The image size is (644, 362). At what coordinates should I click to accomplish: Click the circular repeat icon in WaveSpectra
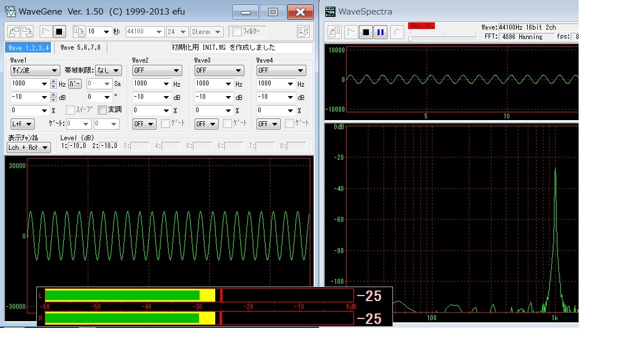(397, 32)
